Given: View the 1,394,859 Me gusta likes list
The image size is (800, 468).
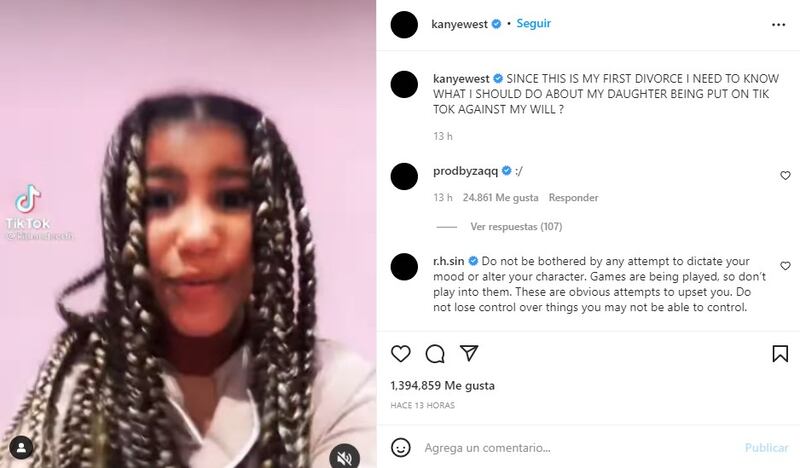Looking at the screenshot, I should [x=442, y=385].
